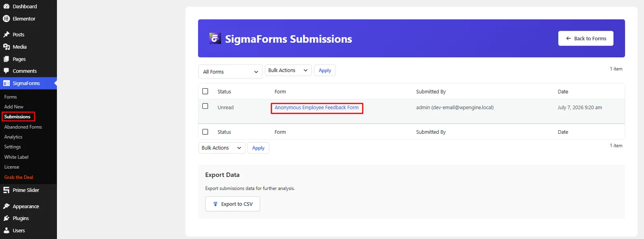This screenshot has width=644, height=239.
Task: Click the Plugins plug icon
Action: (6, 218)
